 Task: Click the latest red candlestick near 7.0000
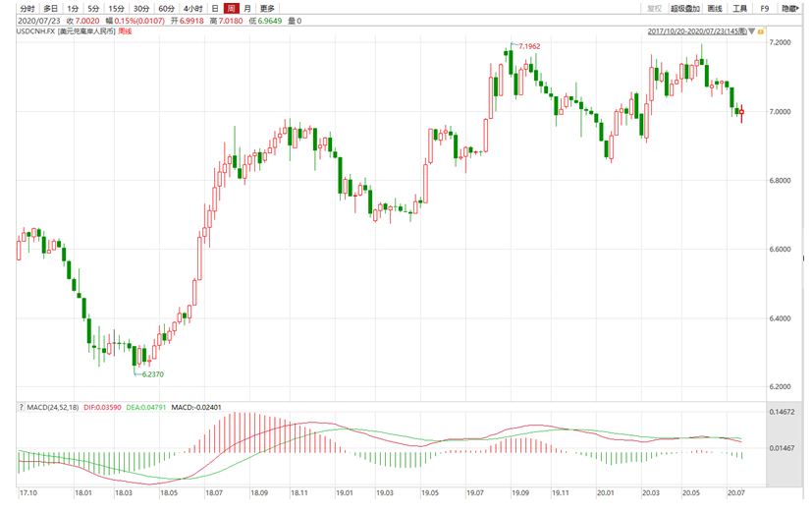tap(741, 112)
